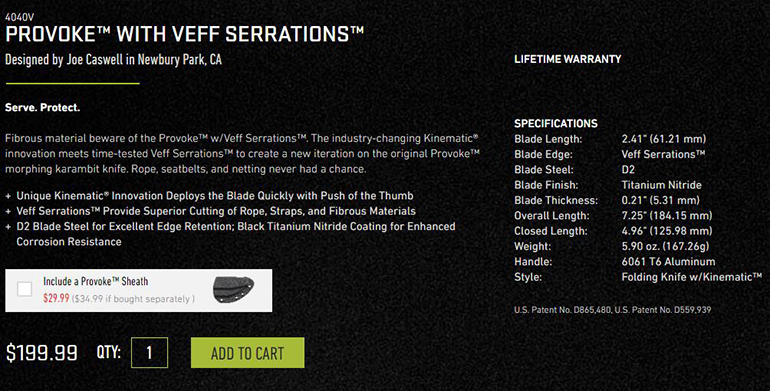This screenshot has height=391, width=770.
Task: Click the LIFETIME WARRANTY heading
Action: click(x=568, y=59)
